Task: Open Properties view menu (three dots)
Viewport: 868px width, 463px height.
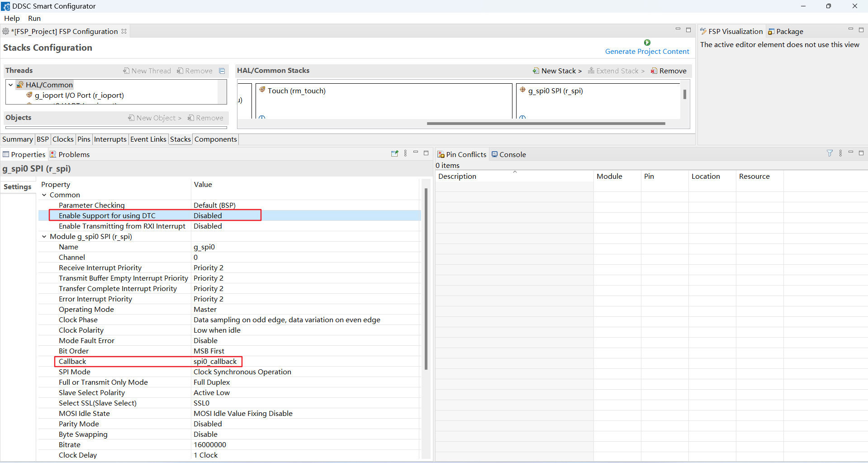Action: pos(405,153)
